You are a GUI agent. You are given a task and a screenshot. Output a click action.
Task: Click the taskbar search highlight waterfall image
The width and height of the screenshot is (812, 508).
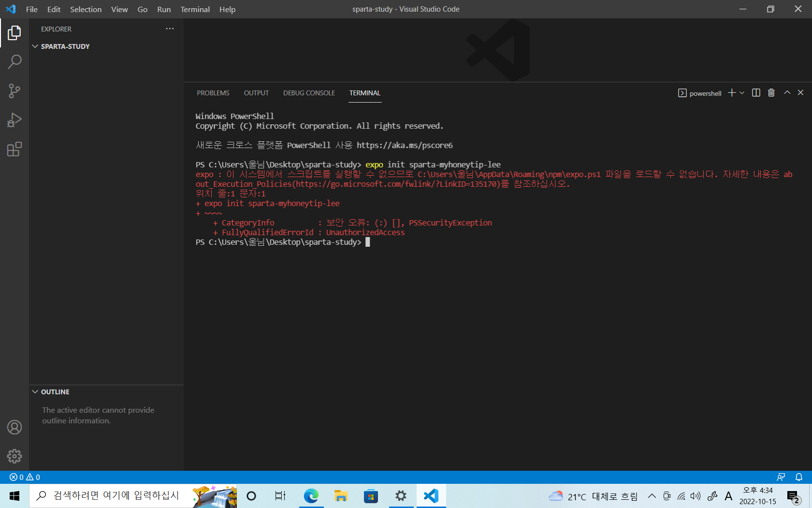point(214,496)
